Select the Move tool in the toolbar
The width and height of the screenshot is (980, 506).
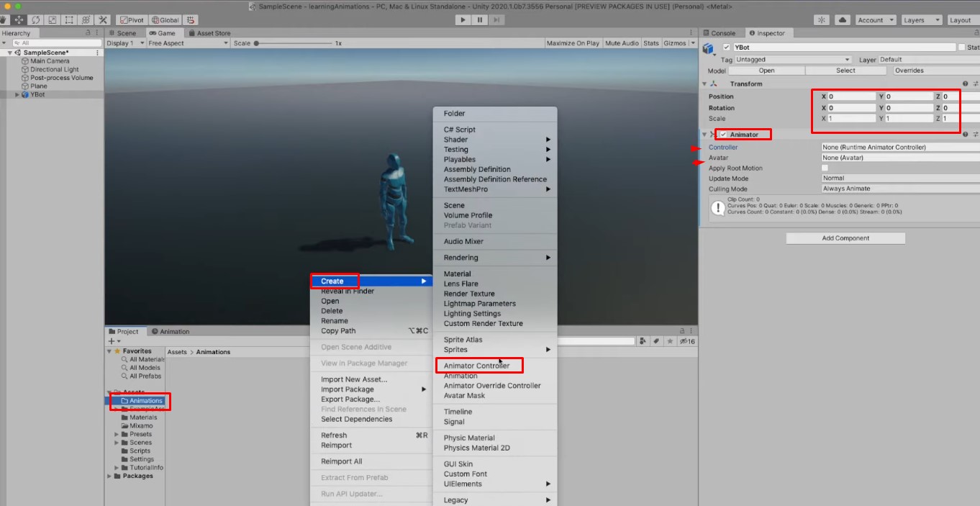point(19,19)
